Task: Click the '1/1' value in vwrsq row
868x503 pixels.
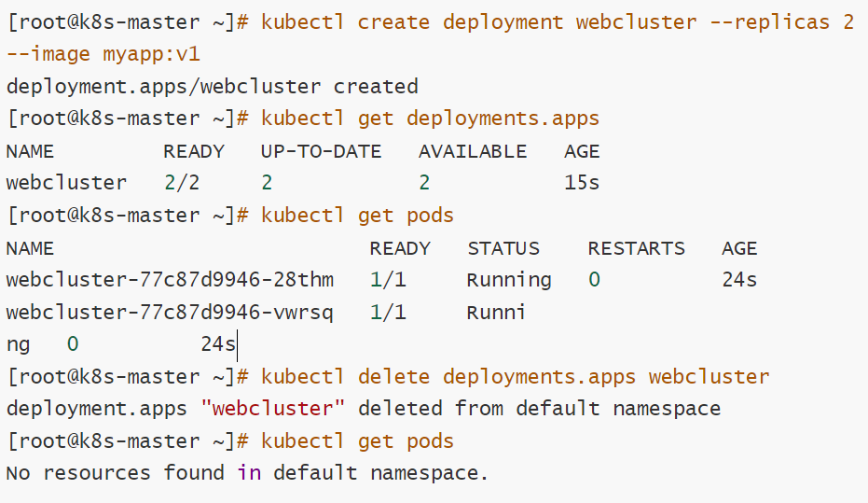Action: point(388,313)
